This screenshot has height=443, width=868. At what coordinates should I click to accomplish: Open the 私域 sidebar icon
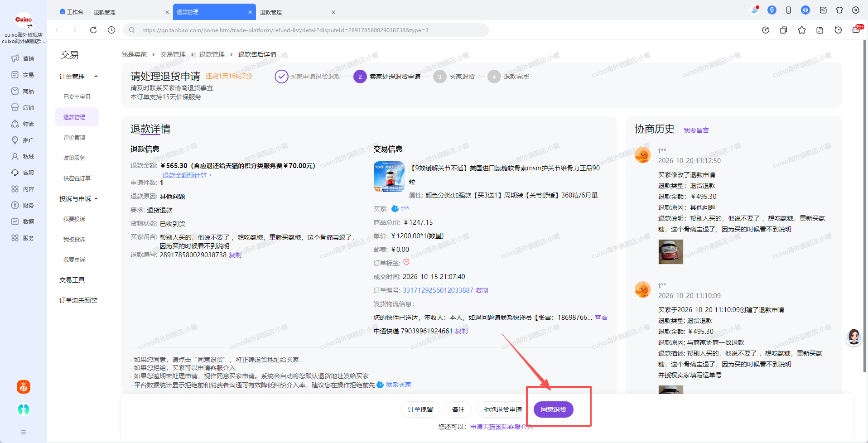[15, 156]
